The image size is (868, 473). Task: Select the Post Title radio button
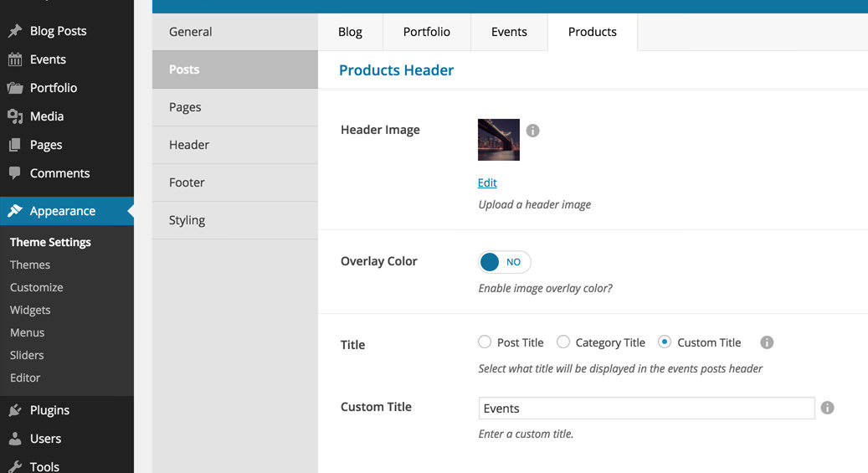(x=485, y=342)
